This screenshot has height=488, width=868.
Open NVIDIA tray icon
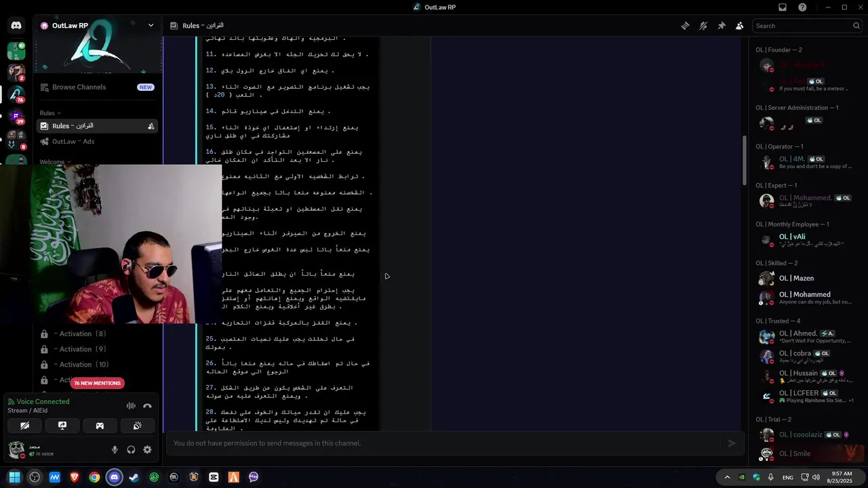pos(742,477)
